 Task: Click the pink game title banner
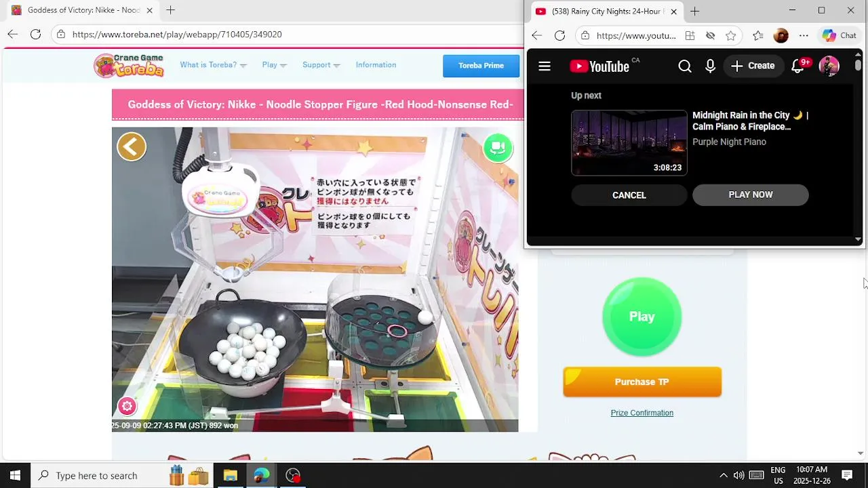click(318, 104)
